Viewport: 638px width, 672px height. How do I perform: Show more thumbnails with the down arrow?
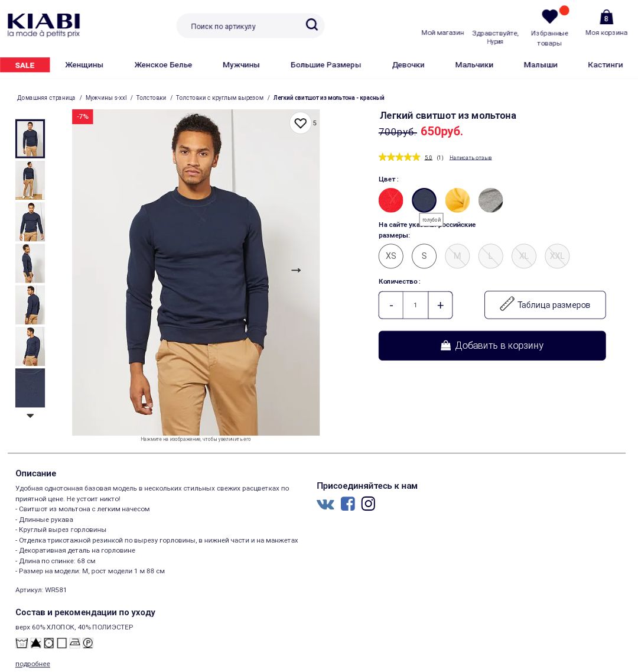pos(30,415)
